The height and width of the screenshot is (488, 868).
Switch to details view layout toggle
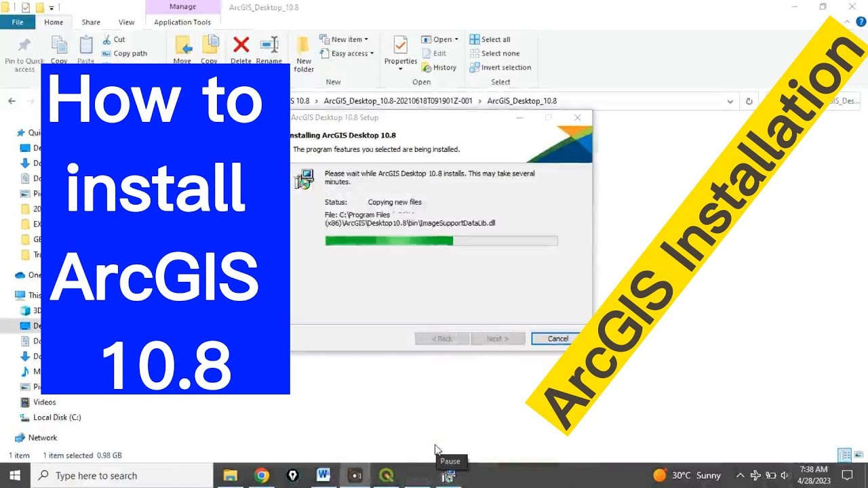[845, 455]
